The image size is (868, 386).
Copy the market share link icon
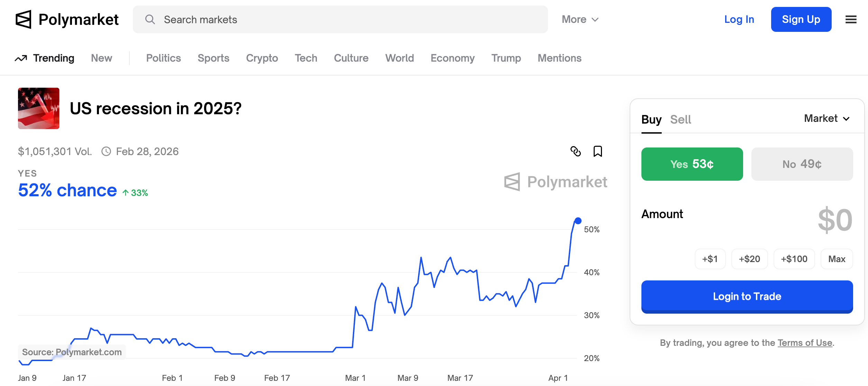tap(576, 151)
